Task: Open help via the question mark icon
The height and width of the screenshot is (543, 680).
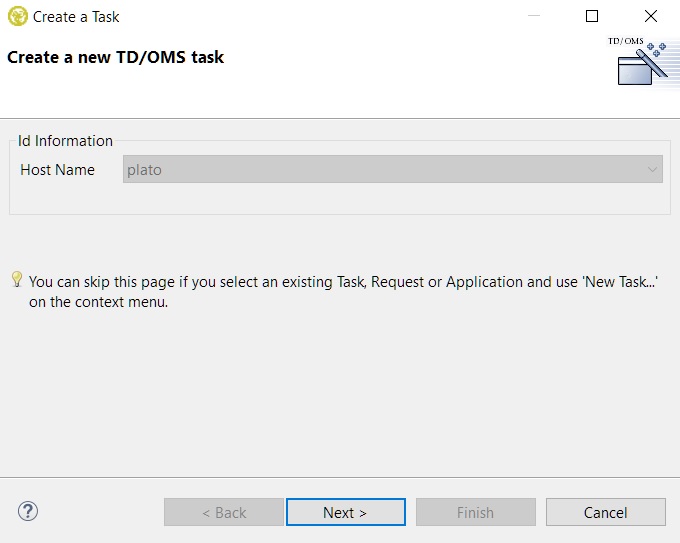Action: coord(28,511)
